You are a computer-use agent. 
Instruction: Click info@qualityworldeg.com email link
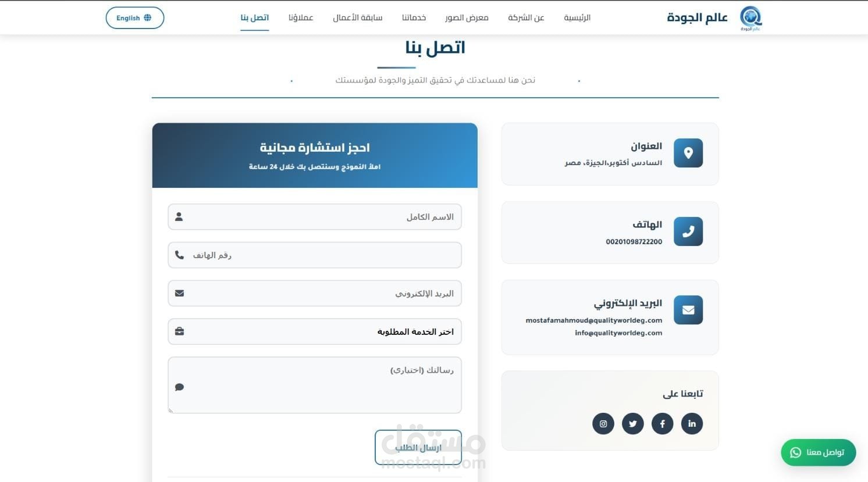pyautogui.click(x=618, y=333)
